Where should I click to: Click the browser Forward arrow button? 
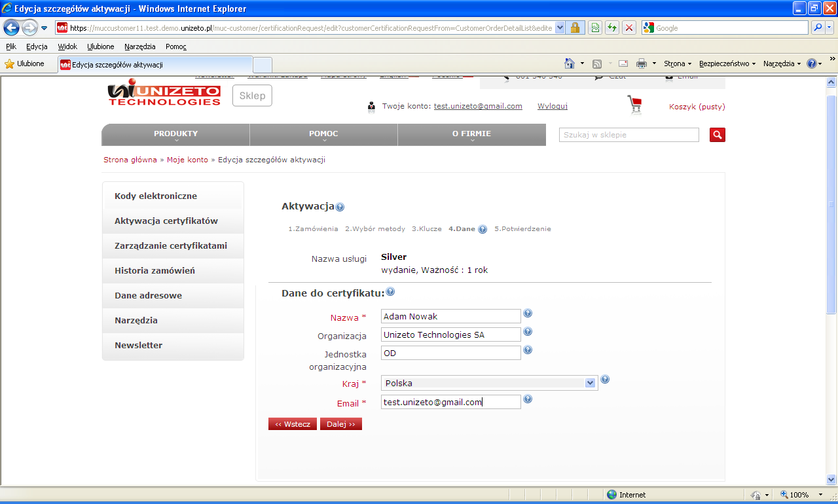coord(29,27)
